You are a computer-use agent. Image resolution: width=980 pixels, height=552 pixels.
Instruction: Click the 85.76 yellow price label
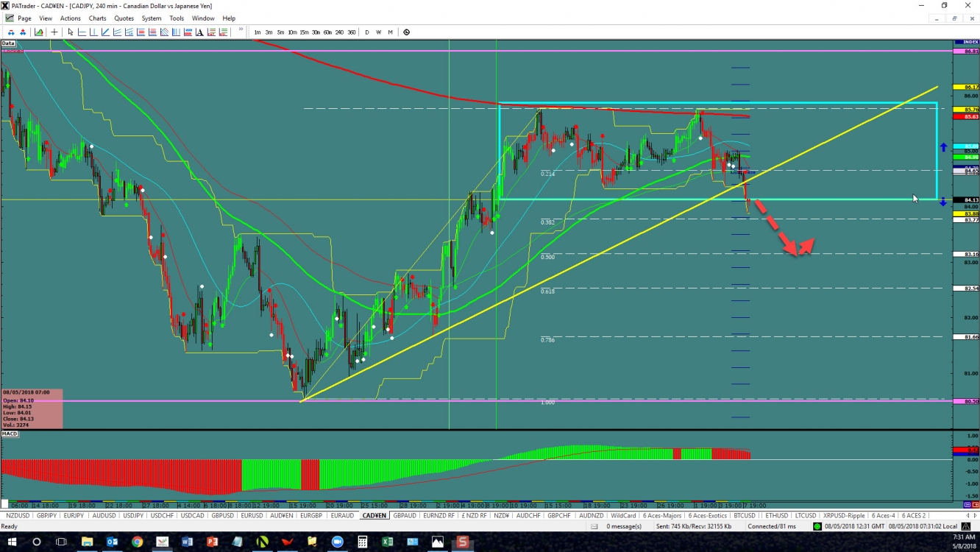tap(966, 110)
